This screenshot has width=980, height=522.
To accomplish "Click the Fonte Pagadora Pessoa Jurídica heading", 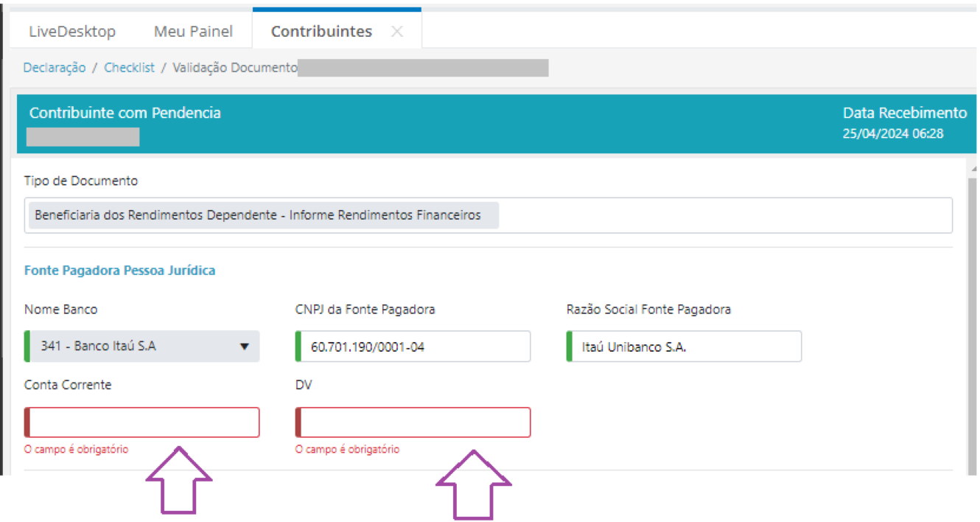I will click(x=120, y=271).
